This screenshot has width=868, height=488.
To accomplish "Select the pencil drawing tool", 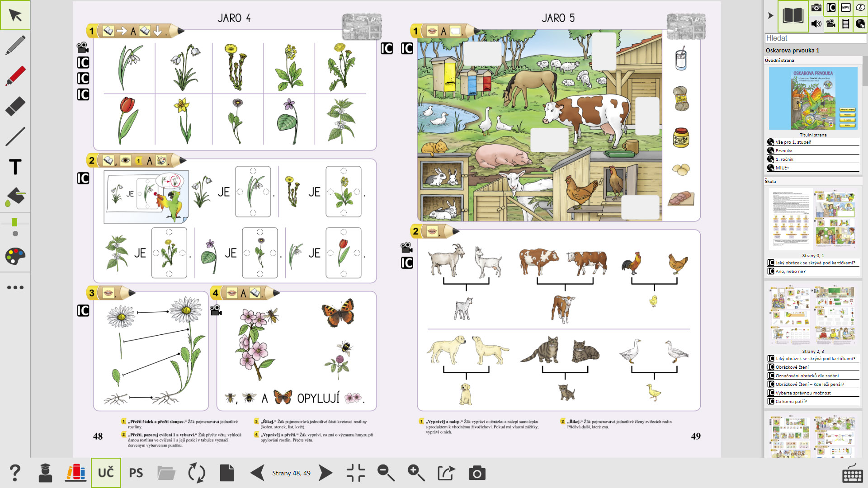I will pyautogui.click(x=15, y=46).
